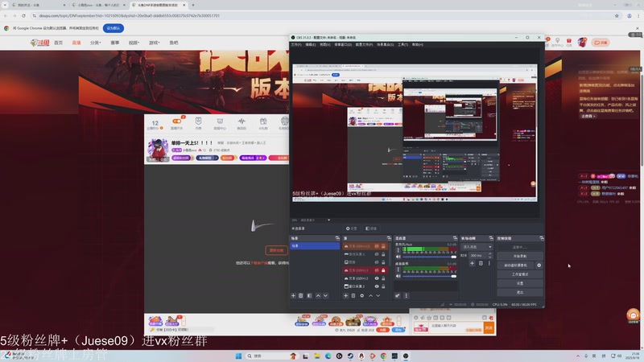644x362 pixels.
Task: Open OBS 设置 from Controls panel
Action: tap(519, 283)
